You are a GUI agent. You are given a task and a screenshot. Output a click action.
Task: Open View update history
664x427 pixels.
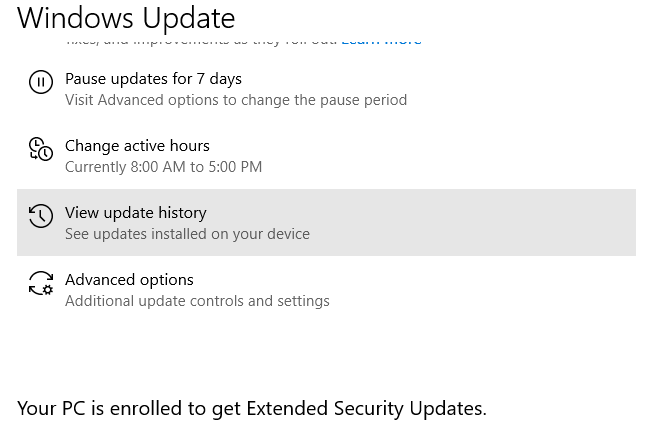click(135, 212)
